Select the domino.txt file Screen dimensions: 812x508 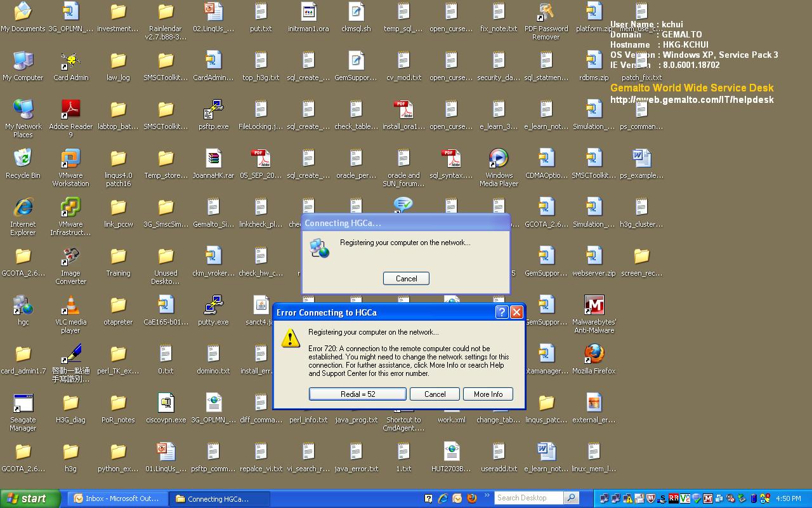click(x=213, y=359)
